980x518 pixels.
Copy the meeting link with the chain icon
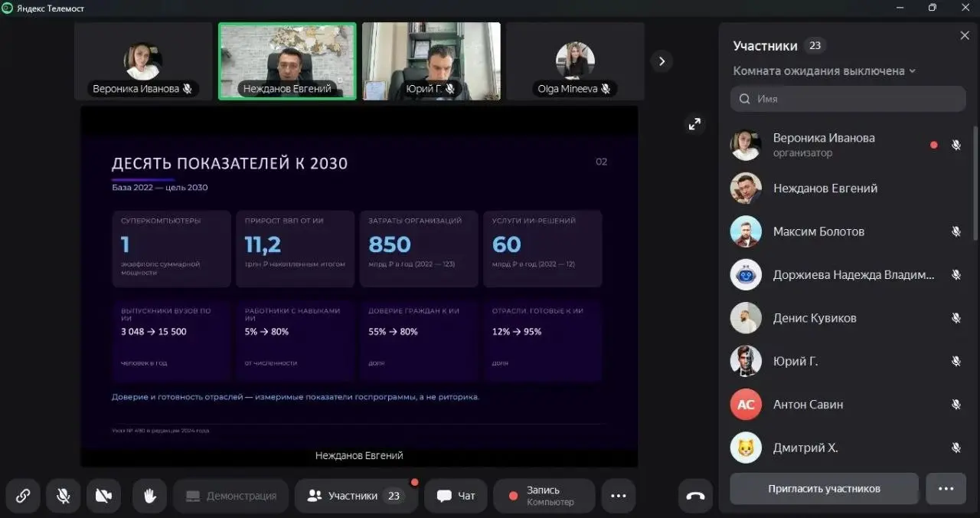(23, 496)
